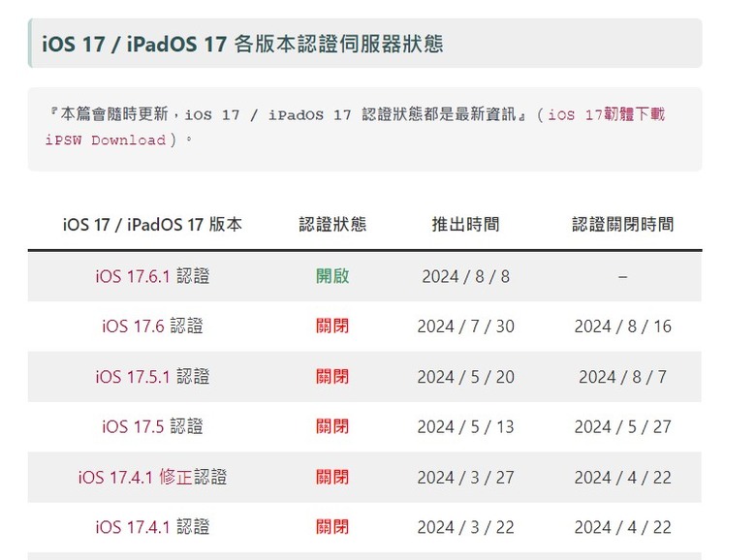756x560 pixels.
Task: Click the 關閉 status in the iOS 17.5 row
Action: [332, 427]
